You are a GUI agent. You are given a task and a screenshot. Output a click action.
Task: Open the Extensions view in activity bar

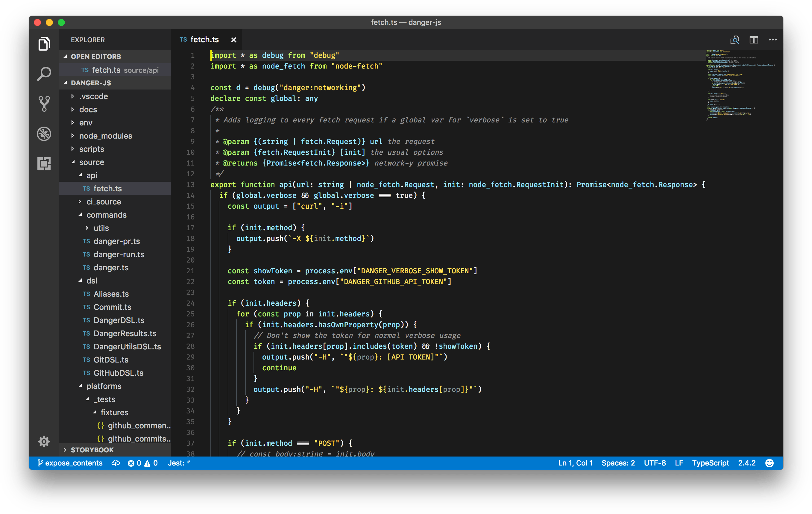coord(44,163)
